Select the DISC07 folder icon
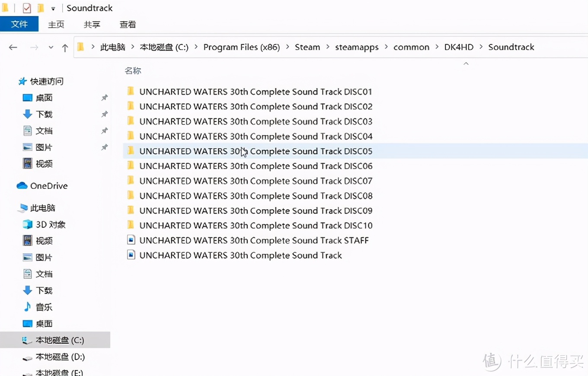588x376 pixels. (x=131, y=180)
